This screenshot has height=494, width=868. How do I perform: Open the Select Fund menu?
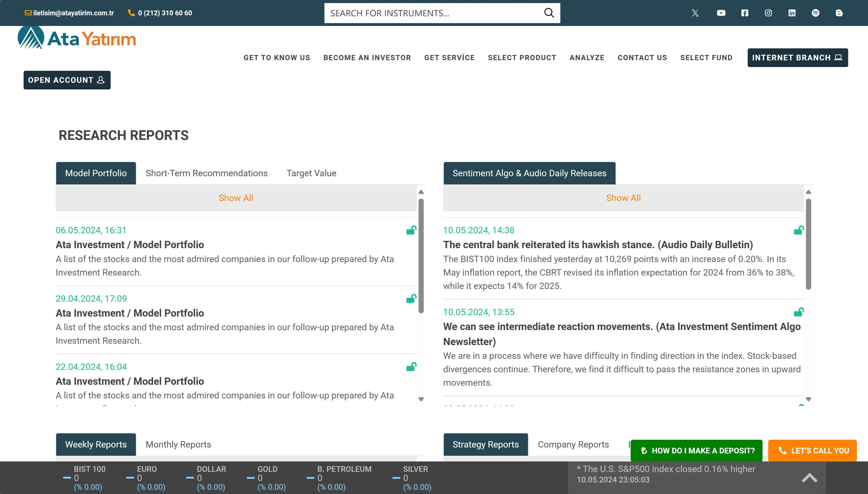pos(706,58)
